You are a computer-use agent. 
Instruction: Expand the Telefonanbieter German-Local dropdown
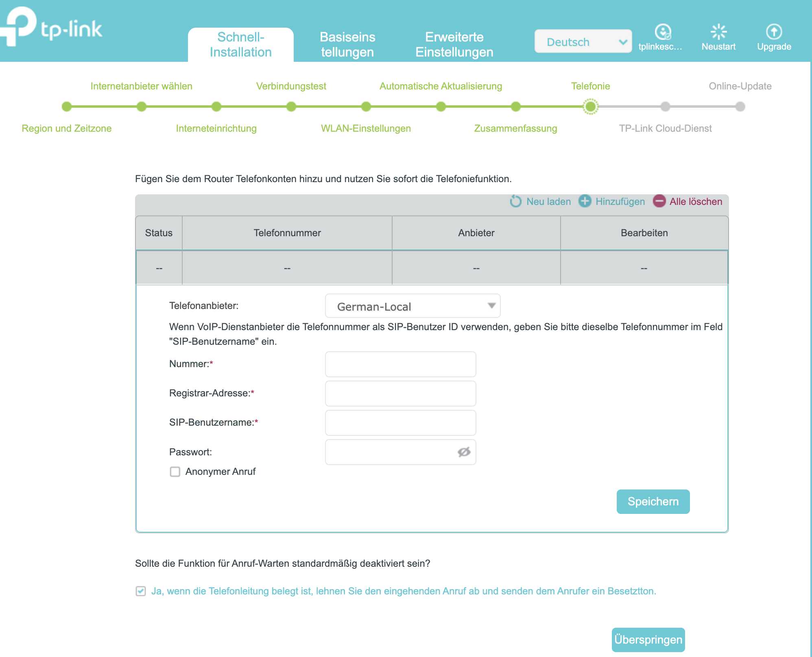coord(412,306)
